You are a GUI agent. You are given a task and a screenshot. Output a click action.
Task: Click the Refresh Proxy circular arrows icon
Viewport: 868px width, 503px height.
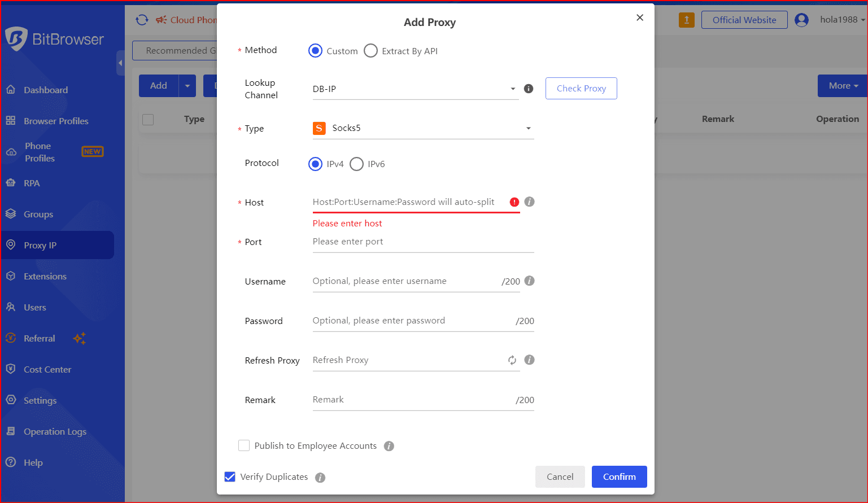512,360
